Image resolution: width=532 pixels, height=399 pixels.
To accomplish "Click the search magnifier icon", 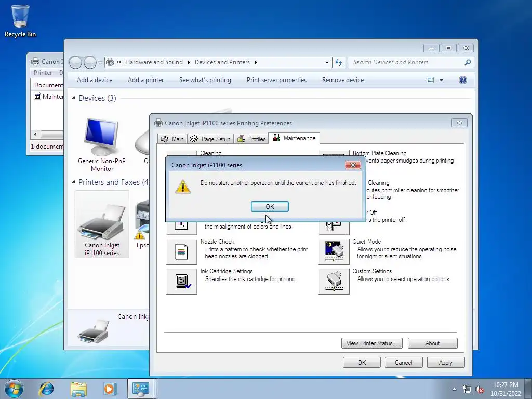I will point(468,62).
